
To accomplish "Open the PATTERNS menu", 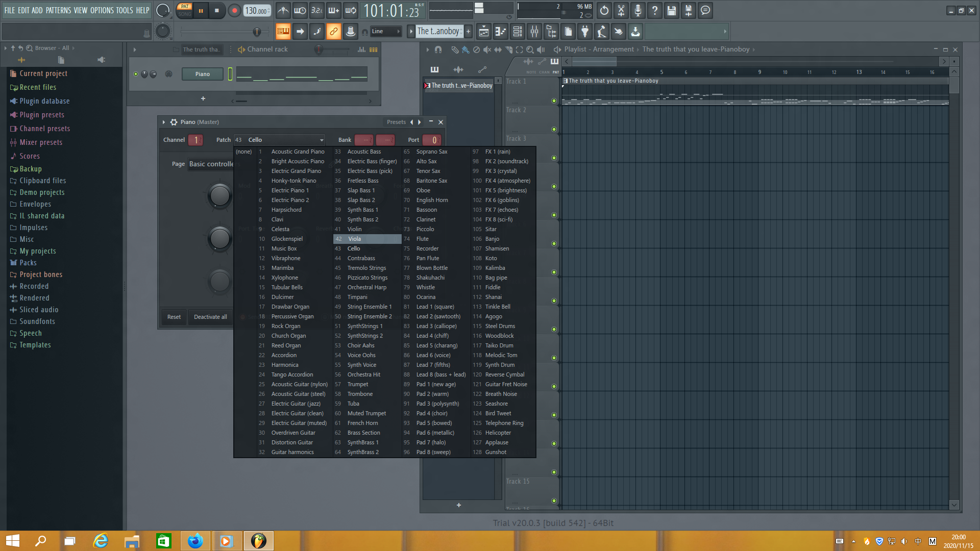I will pos(58,10).
